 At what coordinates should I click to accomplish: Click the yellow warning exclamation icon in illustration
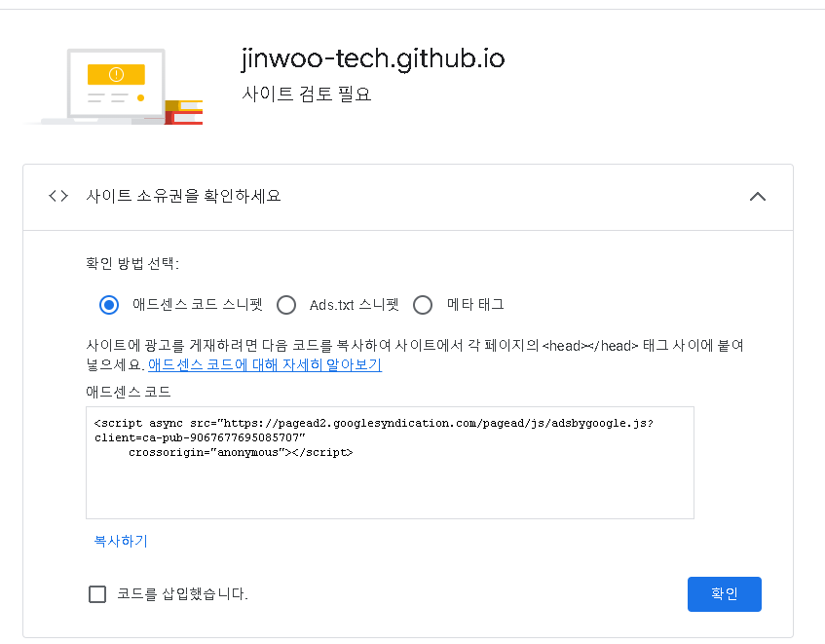point(116,74)
